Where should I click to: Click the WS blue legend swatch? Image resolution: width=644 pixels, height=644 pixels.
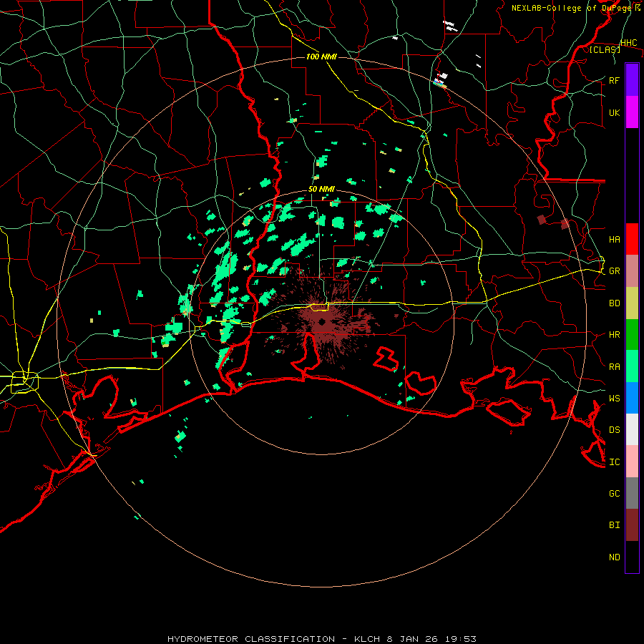point(632,398)
